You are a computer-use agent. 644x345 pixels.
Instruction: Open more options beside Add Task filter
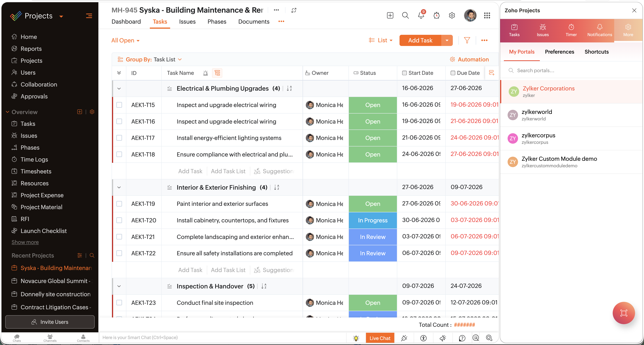point(484,40)
